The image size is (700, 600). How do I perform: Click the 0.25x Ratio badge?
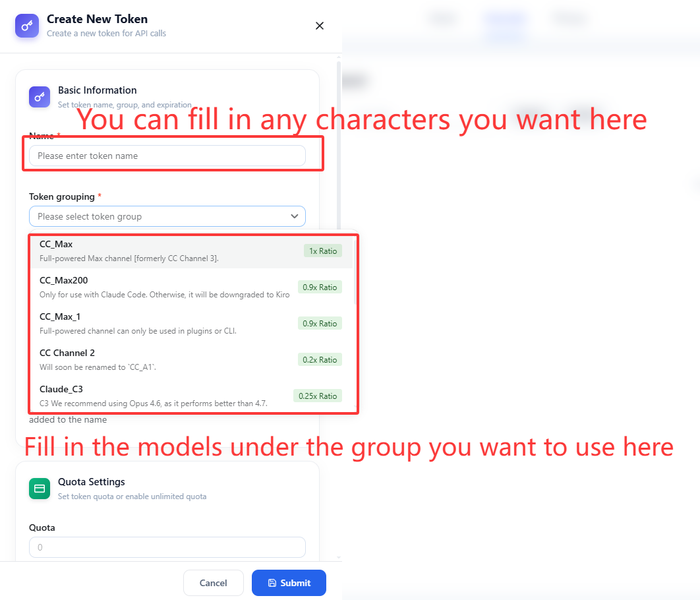click(x=318, y=396)
